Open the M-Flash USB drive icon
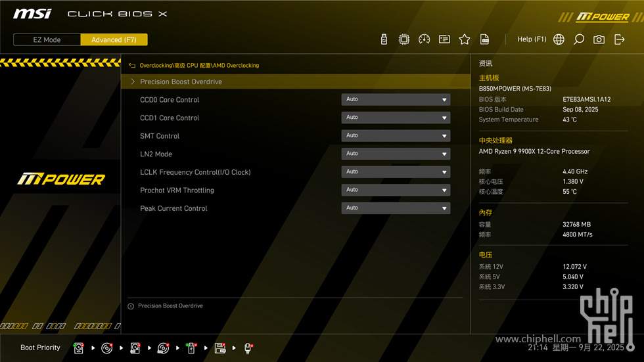The height and width of the screenshot is (362, 644). pos(384,39)
